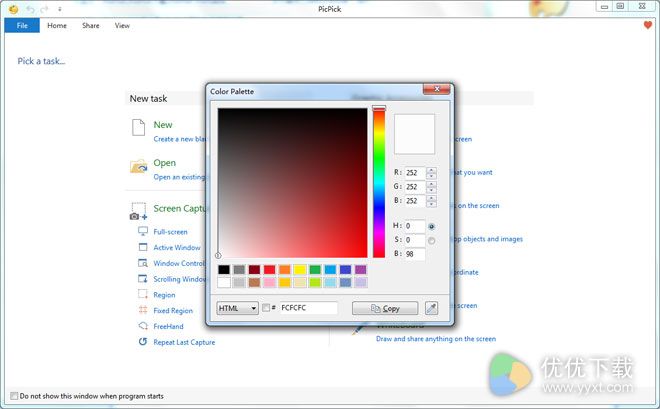Click the Full-screen monitor icon
The image size is (660, 409).
(x=143, y=231)
